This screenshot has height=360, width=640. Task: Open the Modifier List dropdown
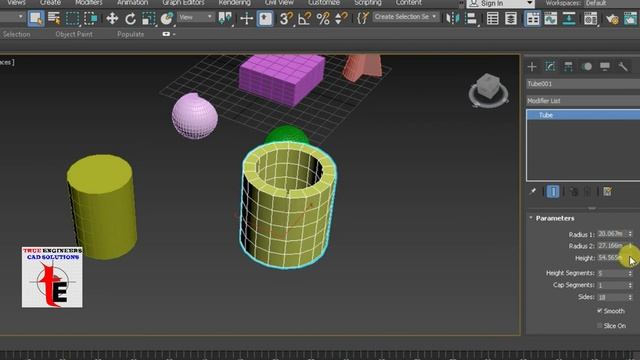point(583,101)
